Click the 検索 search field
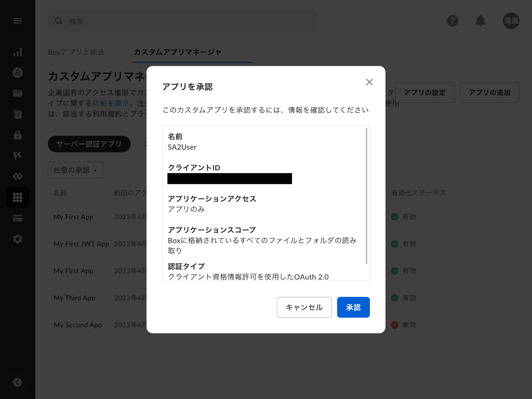The width and height of the screenshot is (532, 399). click(x=183, y=21)
